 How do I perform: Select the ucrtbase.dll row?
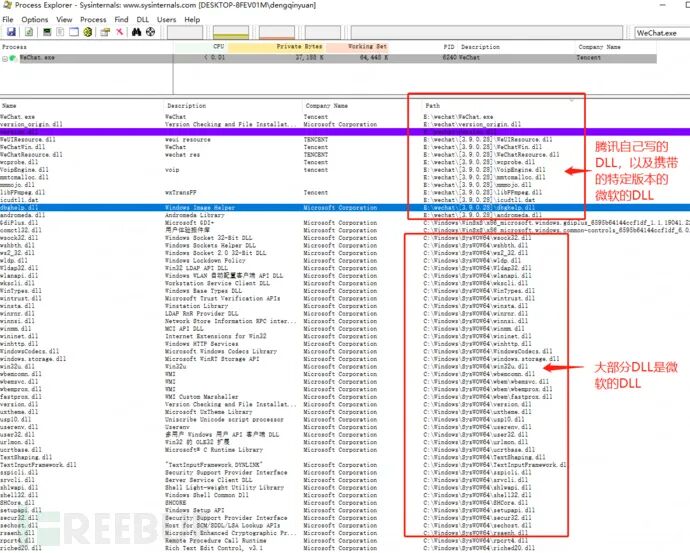click(x=345, y=450)
